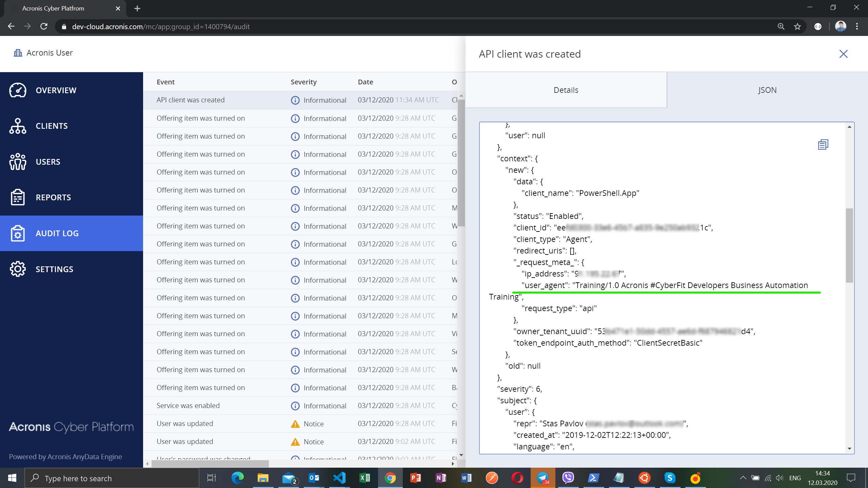868x488 pixels.
Task: Select the Audit Log menu item
Action: coord(57,233)
